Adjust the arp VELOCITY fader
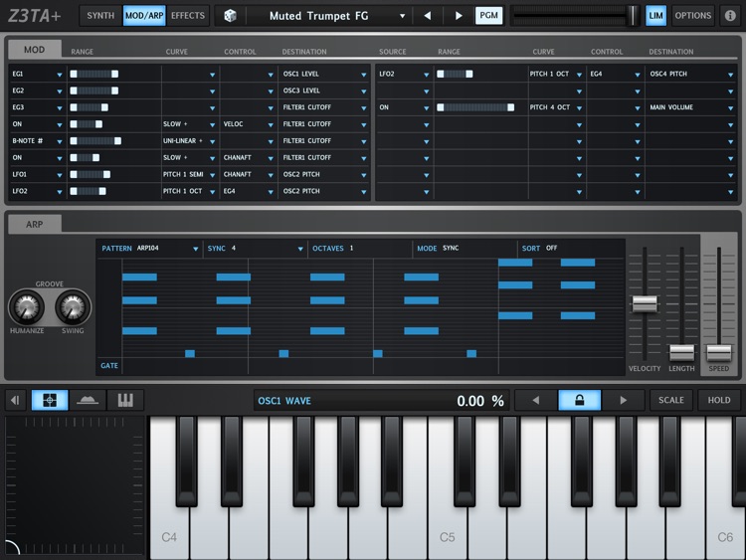This screenshot has width=746, height=560. (645, 303)
